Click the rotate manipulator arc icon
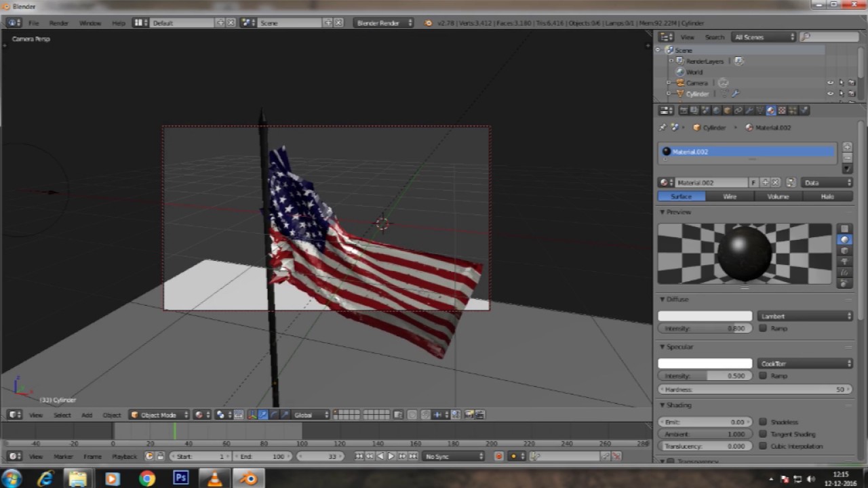This screenshot has width=868, height=488. click(274, 415)
